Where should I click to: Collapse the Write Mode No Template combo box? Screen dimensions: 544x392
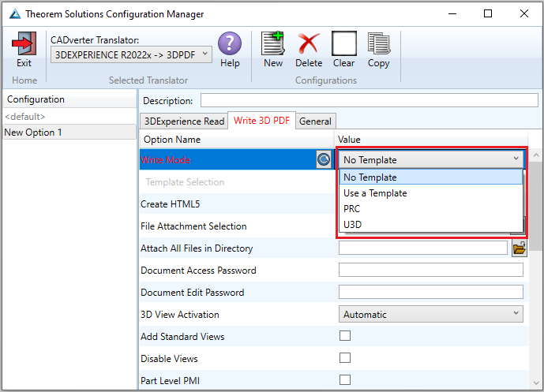tap(430, 160)
